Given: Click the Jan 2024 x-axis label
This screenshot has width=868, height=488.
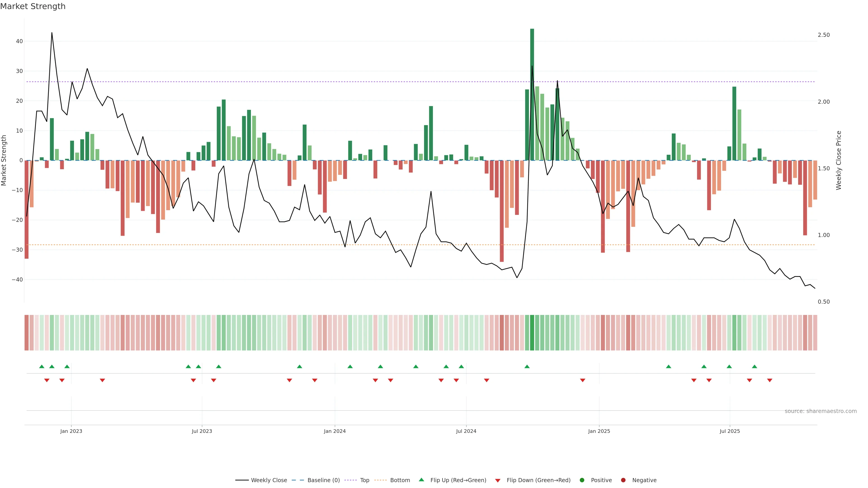Looking at the screenshot, I should 335,431.
